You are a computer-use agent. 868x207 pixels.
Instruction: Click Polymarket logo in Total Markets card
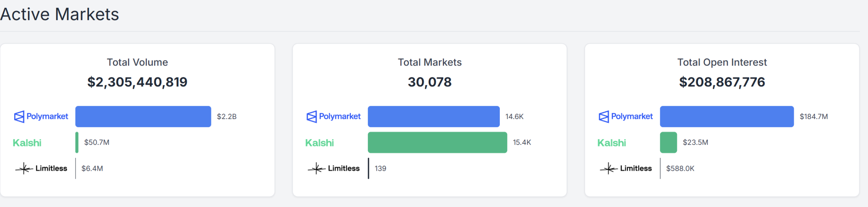tap(334, 117)
